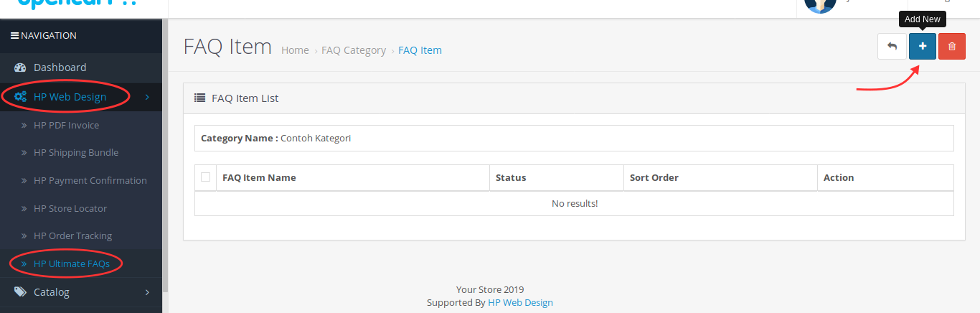Click the Catalog tag icon
The height and width of the screenshot is (313, 980).
tap(20, 292)
